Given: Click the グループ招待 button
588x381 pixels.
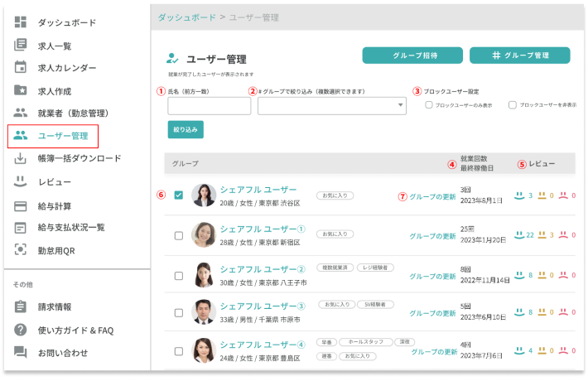Looking at the screenshot, I should point(411,55).
